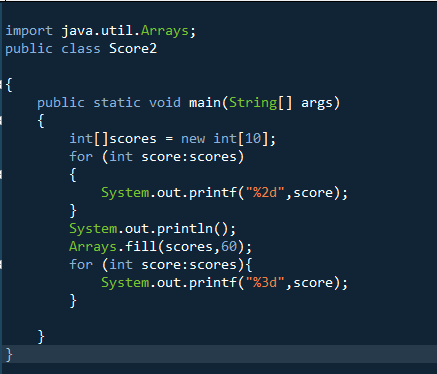Click 'println' in System.out.println()

click(185, 229)
